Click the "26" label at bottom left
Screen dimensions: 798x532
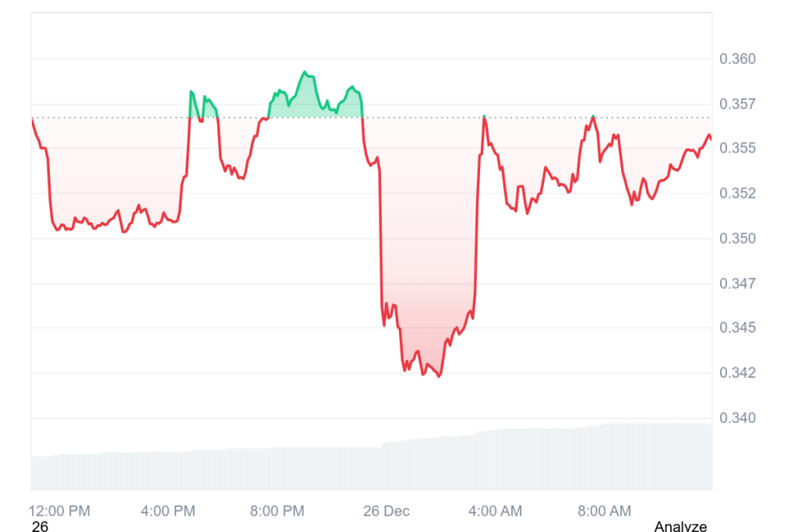click(40, 527)
